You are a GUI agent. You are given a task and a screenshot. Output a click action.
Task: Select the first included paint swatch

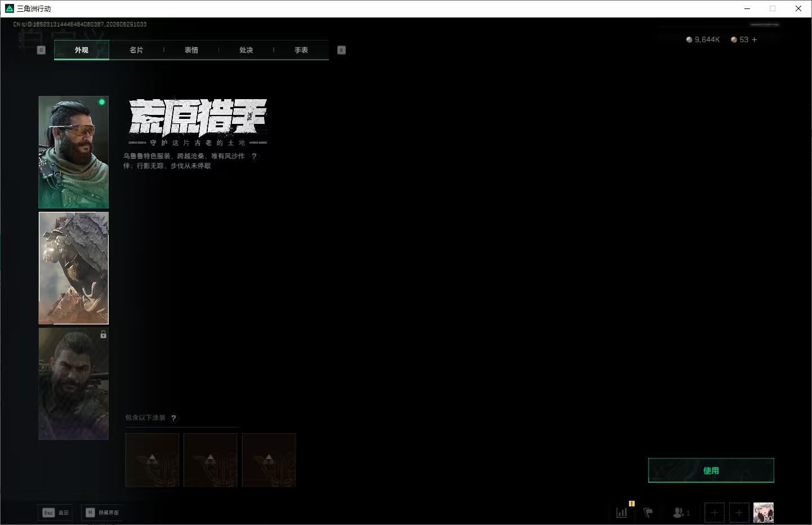point(152,460)
